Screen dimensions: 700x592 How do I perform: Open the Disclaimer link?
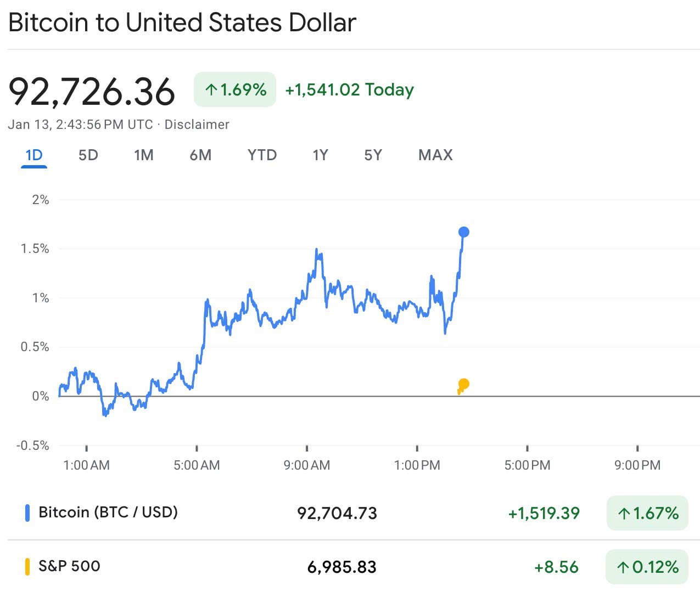197,125
